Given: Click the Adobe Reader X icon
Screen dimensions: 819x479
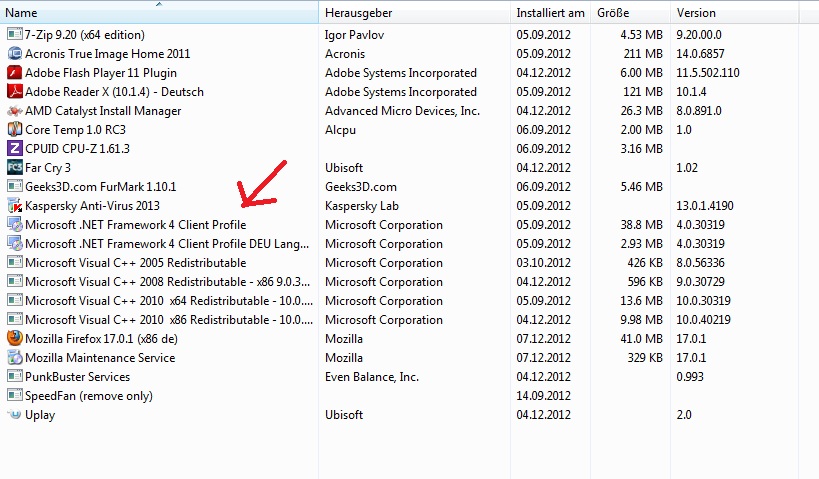Looking at the screenshot, I should (15, 91).
